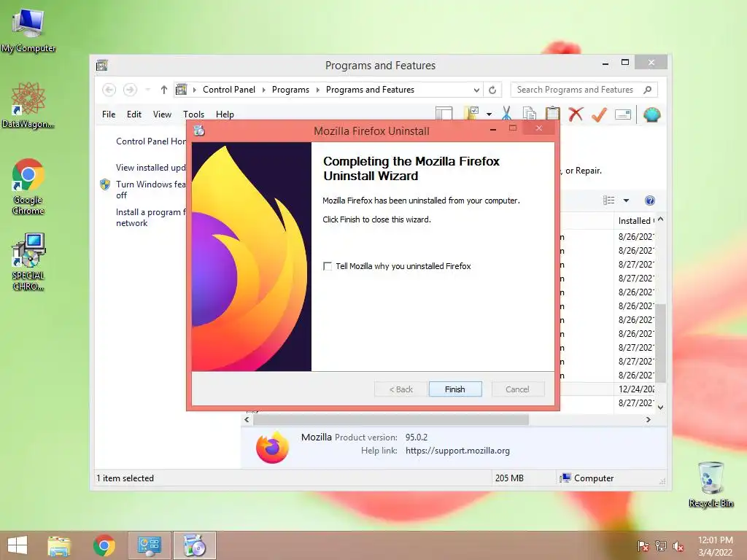
Task: Click the orange checkmark Properties icon
Action: click(x=599, y=114)
